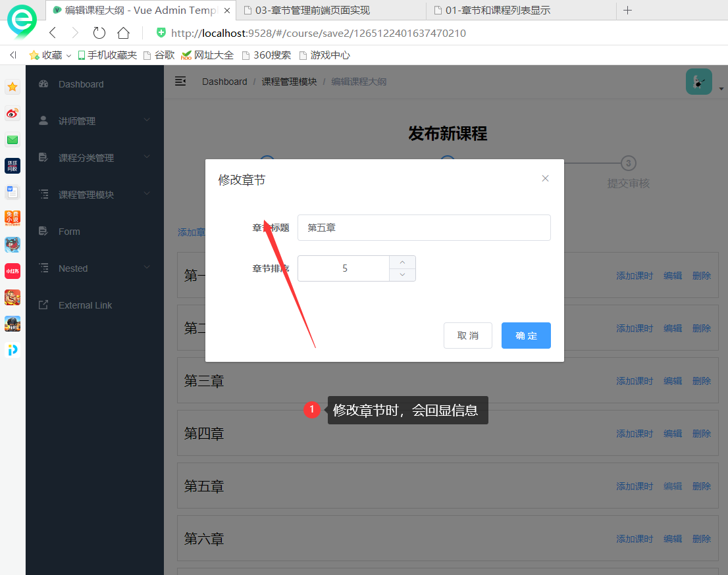
Task: Collapse the sidebar with the hamburger icon
Action: coord(180,81)
